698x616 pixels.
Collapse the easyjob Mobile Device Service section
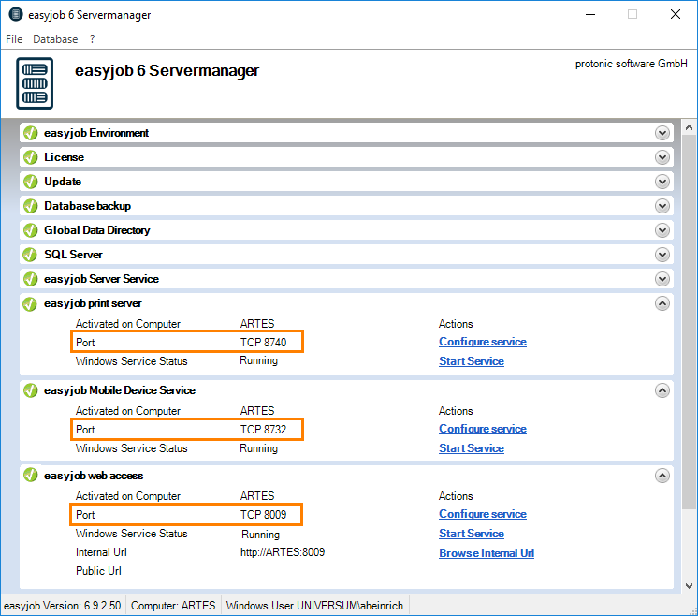pos(662,390)
